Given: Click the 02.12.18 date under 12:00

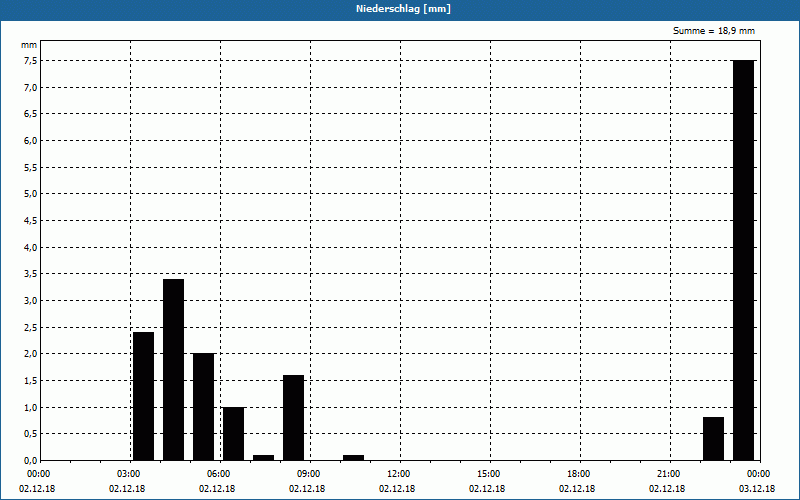Looking at the screenshot, I should click(397, 489).
